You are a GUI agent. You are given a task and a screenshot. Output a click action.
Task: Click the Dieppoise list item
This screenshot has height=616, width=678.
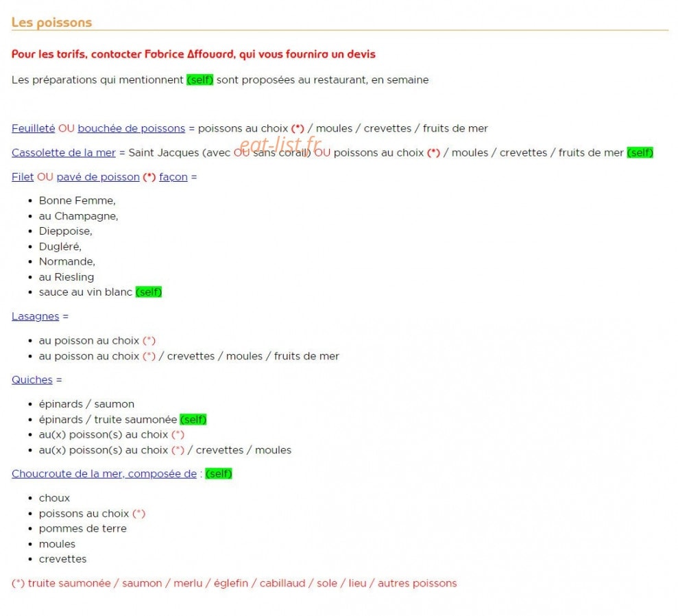[66, 231]
